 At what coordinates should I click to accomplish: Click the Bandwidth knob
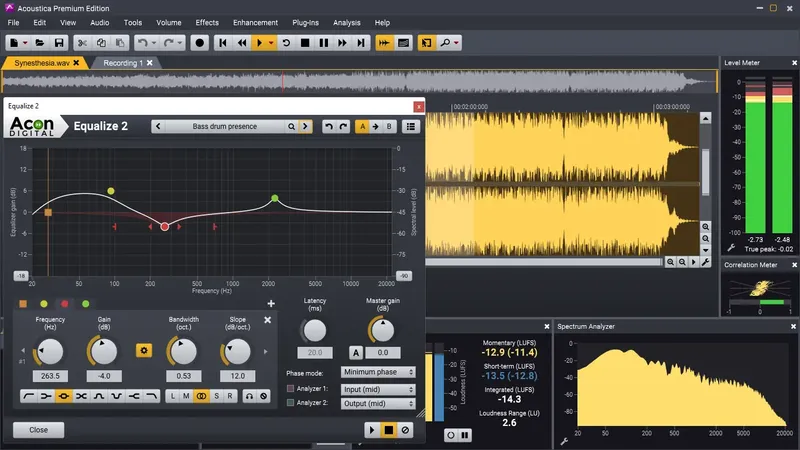coord(183,351)
